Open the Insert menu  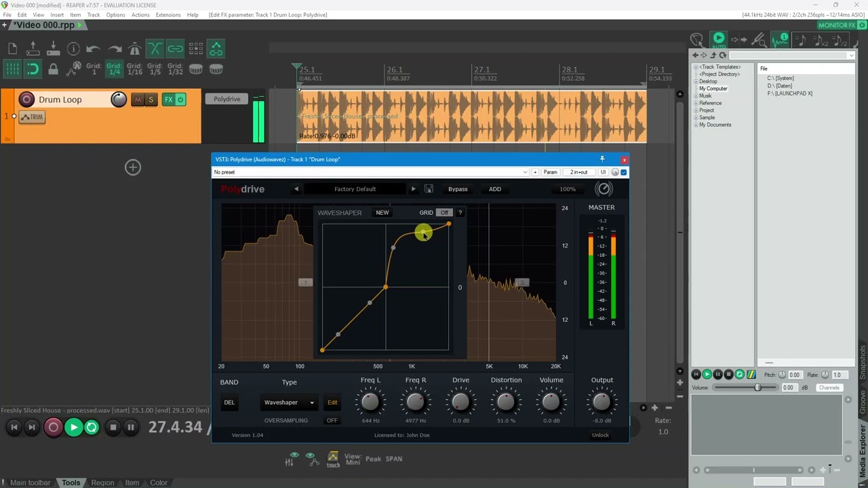(x=57, y=14)
